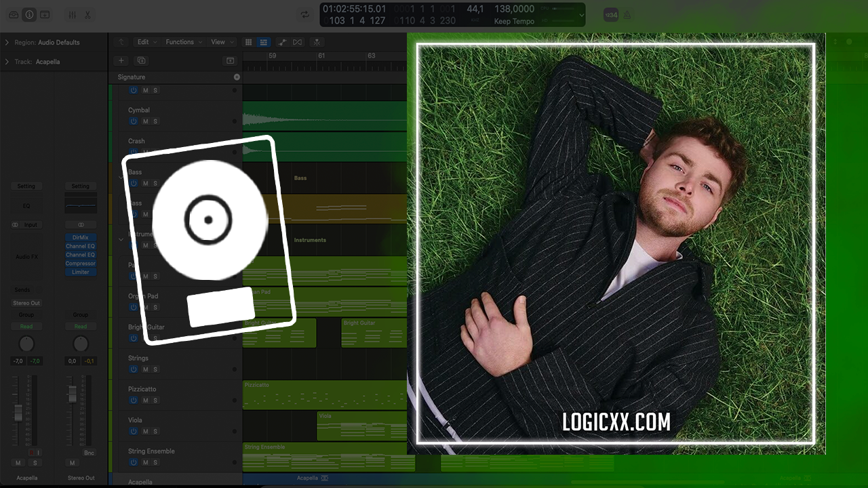868x488 pixels.
Task: Click the Bnc bounce button
Action: (89, 452)
